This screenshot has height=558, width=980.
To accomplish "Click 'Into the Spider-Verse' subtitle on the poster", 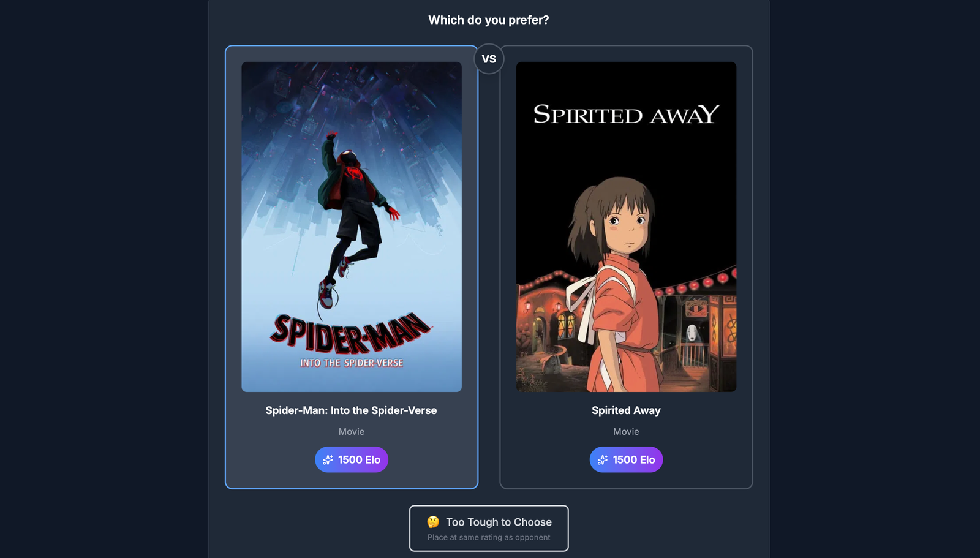I will (x=352, y=363).
